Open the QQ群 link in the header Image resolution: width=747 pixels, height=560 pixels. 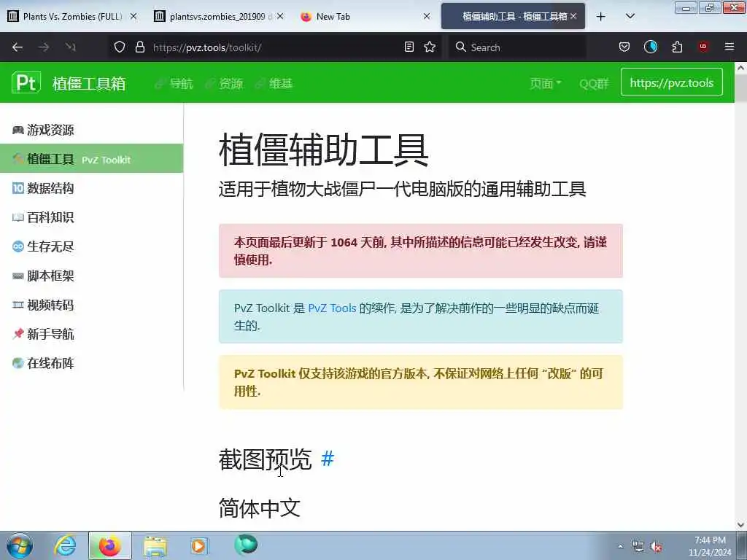[x=594, y=84]
